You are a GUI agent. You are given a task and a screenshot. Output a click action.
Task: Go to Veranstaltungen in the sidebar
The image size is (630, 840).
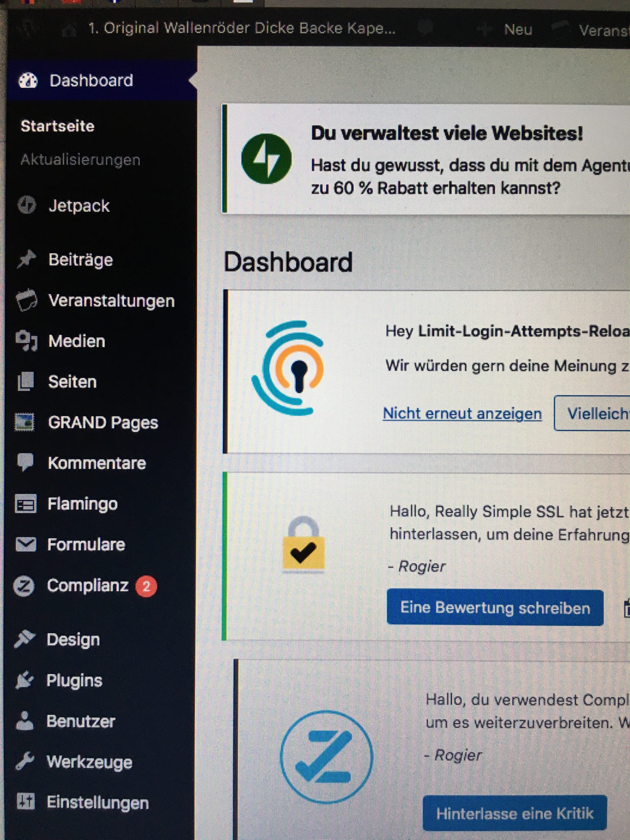point(112,301)
